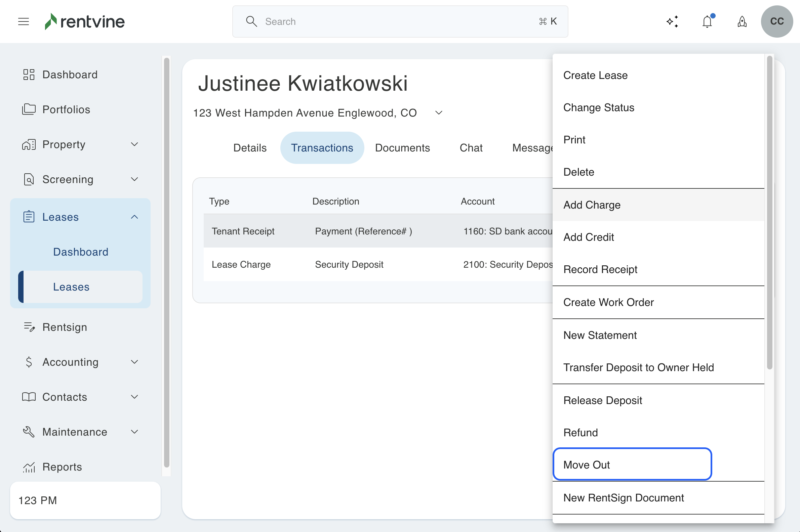Click the rocket launch icon
Screen dimensions: 800x532
tap(742, 21)
